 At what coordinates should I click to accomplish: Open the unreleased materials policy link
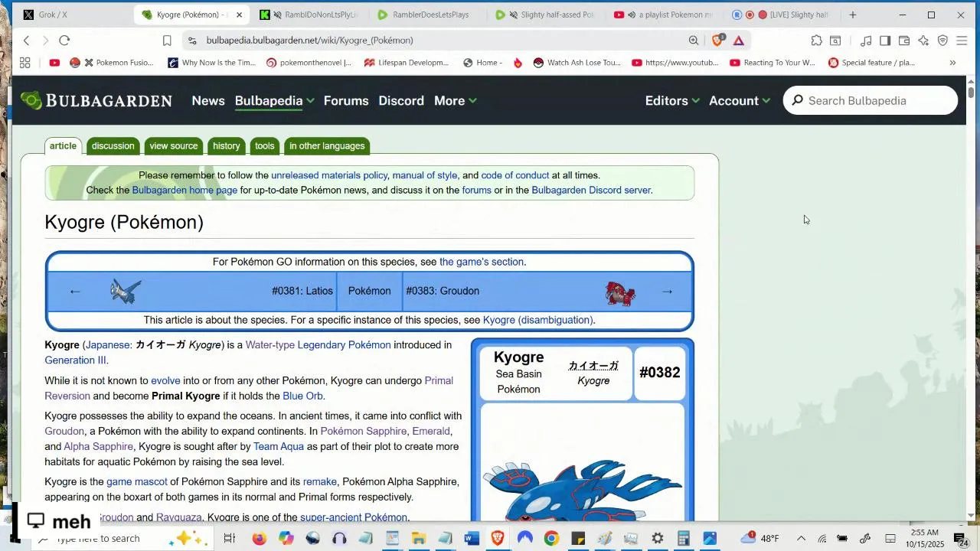coord(329,175)
